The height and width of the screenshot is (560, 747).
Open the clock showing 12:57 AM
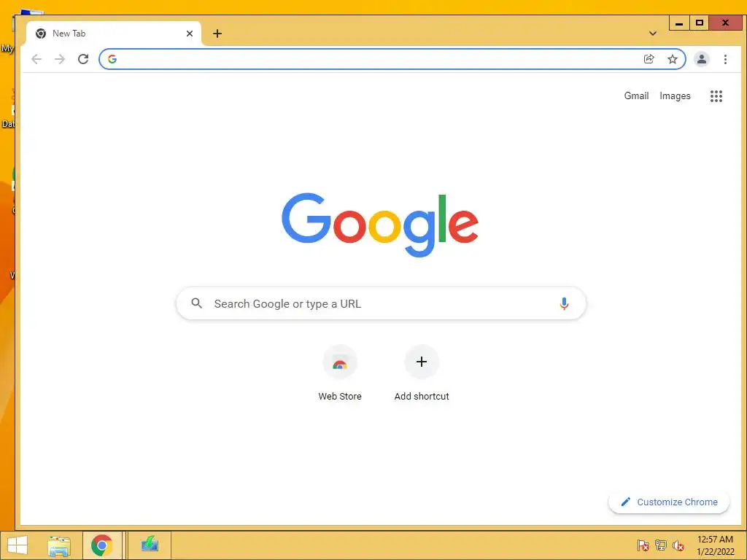715,545
